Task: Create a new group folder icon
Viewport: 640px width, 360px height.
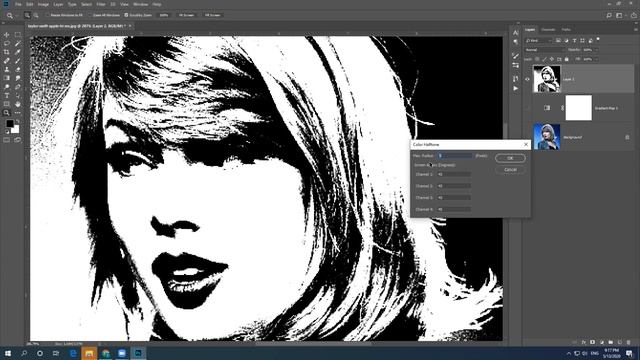Action: point(611,342)
